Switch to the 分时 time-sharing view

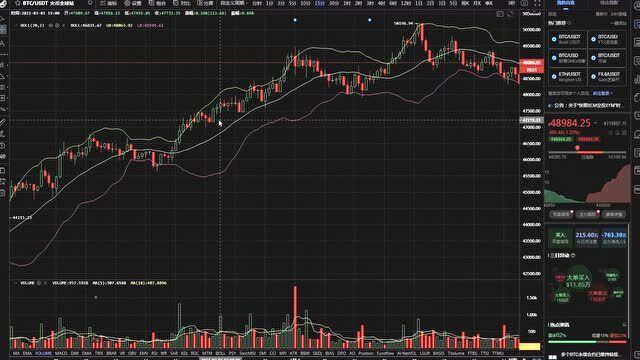tap(257, 3)
